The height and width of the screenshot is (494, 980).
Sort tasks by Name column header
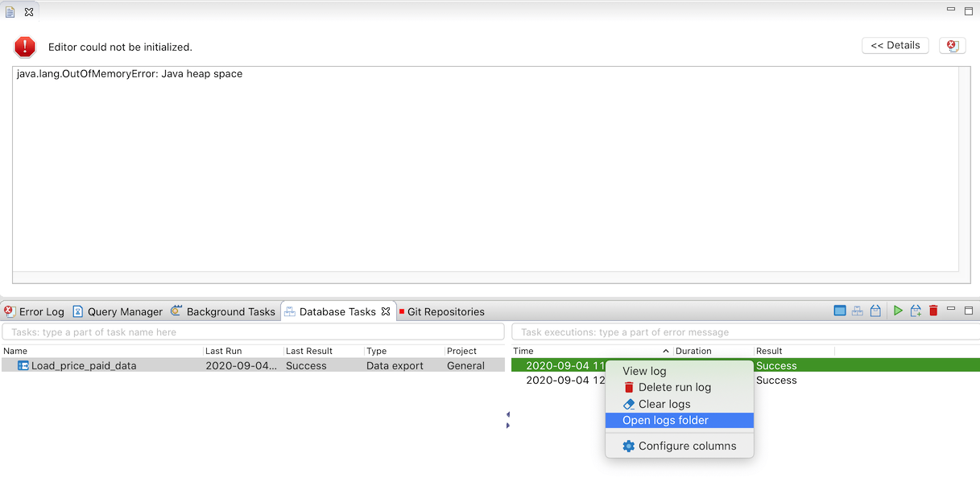pos(102,351)
